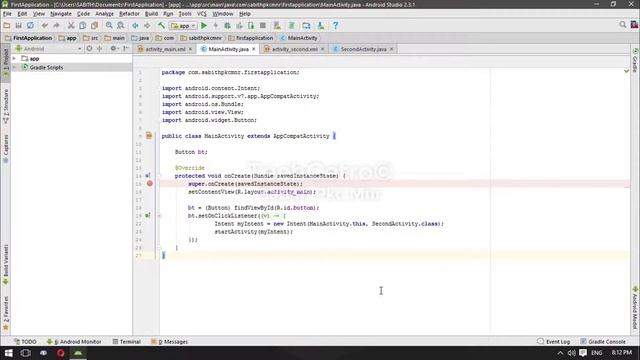This screenshot has height=360, width=640.
Task: Open the Android Monitor tool window
Action: click(74, 342)
